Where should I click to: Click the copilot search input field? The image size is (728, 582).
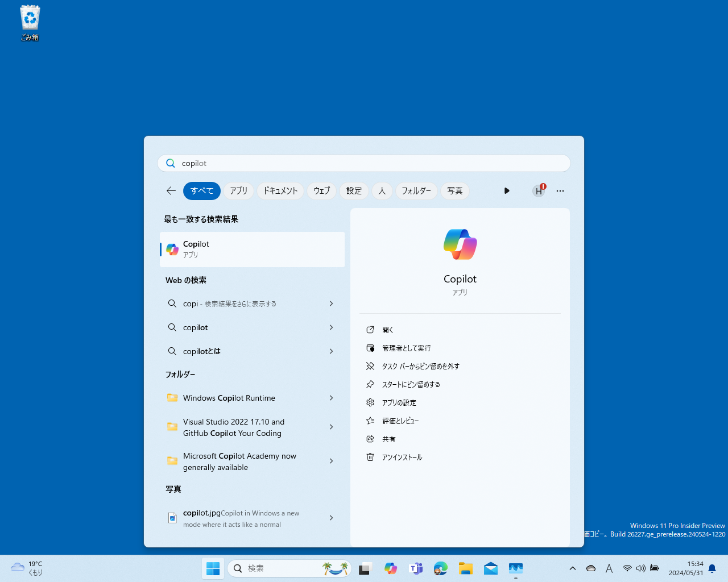click(x=364, y=163)
